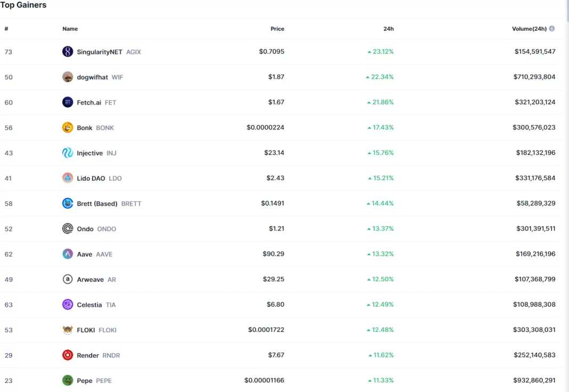Image resolution: width=569 pixels, height=392 pixels.
Task: Sort by the Name column header
Action: 70,29
